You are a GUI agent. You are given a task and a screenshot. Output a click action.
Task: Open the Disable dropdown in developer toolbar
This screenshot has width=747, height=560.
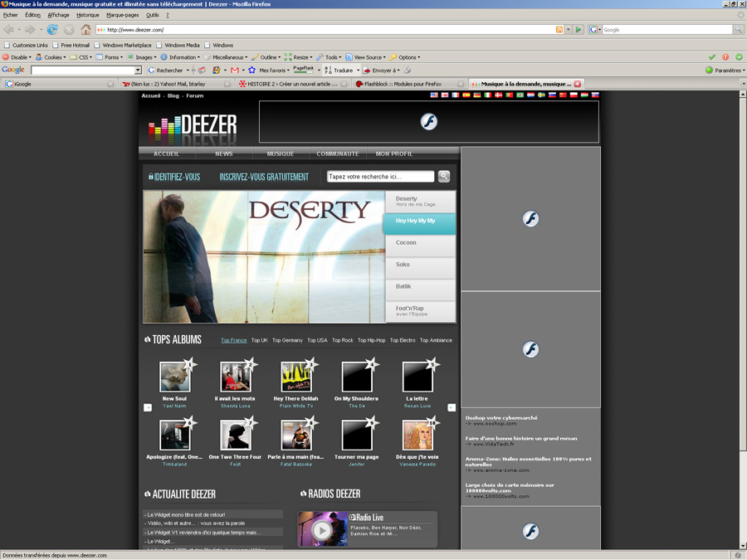pos(17,57)
